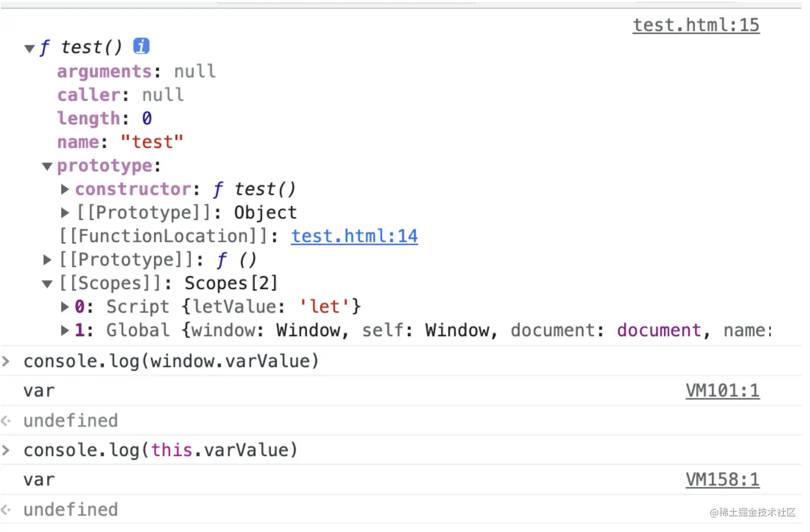The image size is (810, 532).
Task: Open [[FunctionLocation]] test.html:14 link
Action: (x=354, y=237)
